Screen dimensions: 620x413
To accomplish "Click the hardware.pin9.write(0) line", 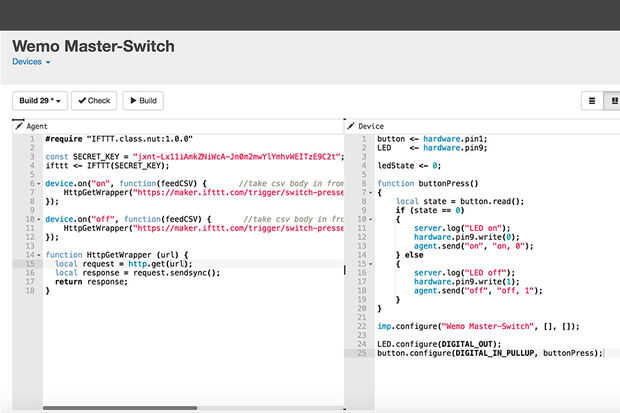I will pos(467,237).
